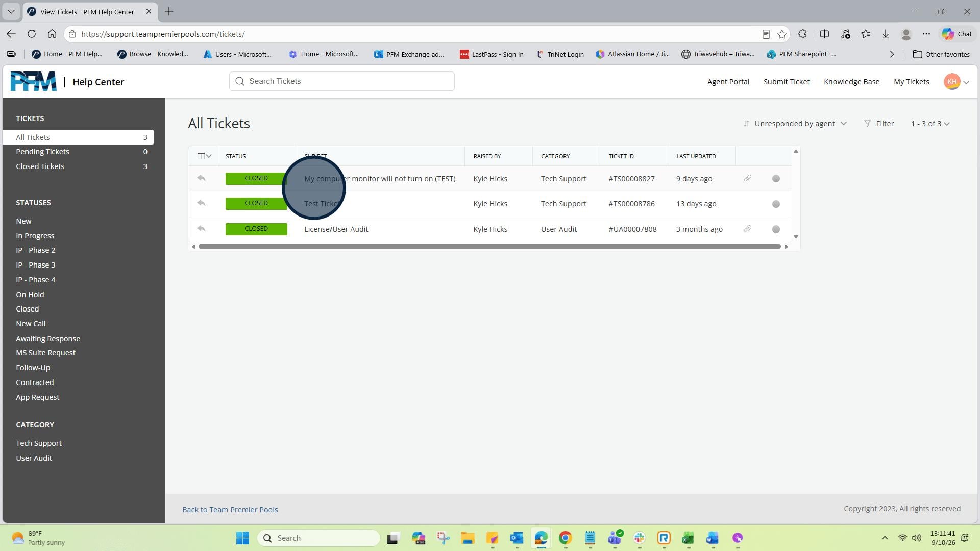
Task: Open Knowledge Base link
Action: coord(851,82)
